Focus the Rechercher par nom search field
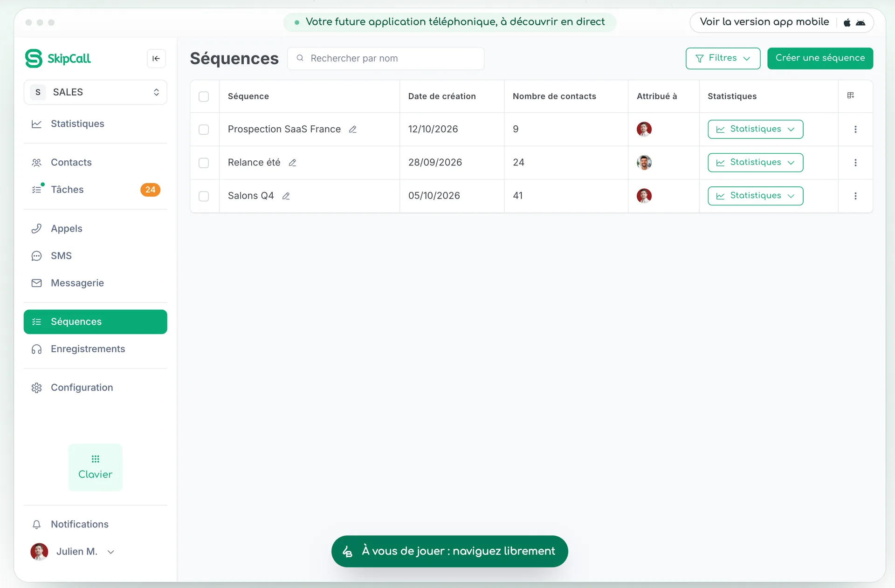This screenshot has height=588, width=895. click(386, 58)
